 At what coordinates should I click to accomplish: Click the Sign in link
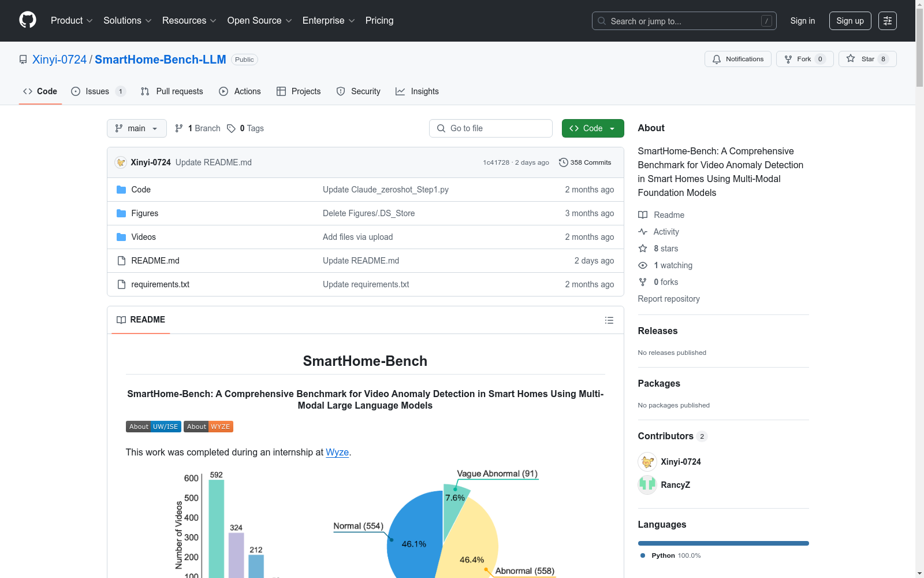(803, 21)
